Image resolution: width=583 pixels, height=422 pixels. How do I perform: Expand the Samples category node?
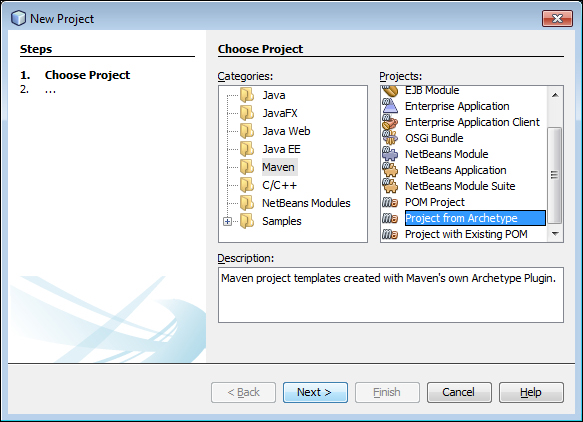point(228,221)
